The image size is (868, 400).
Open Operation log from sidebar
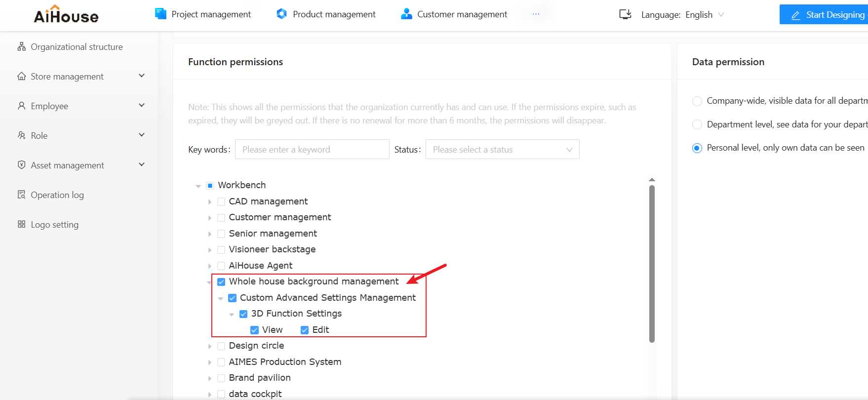(x=57, y=195)
